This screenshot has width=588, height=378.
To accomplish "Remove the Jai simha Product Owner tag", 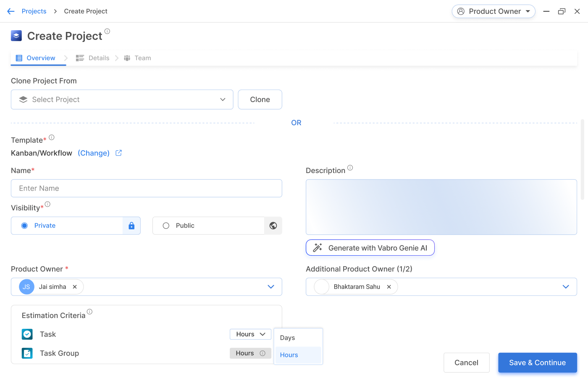I will click(74, 286).
